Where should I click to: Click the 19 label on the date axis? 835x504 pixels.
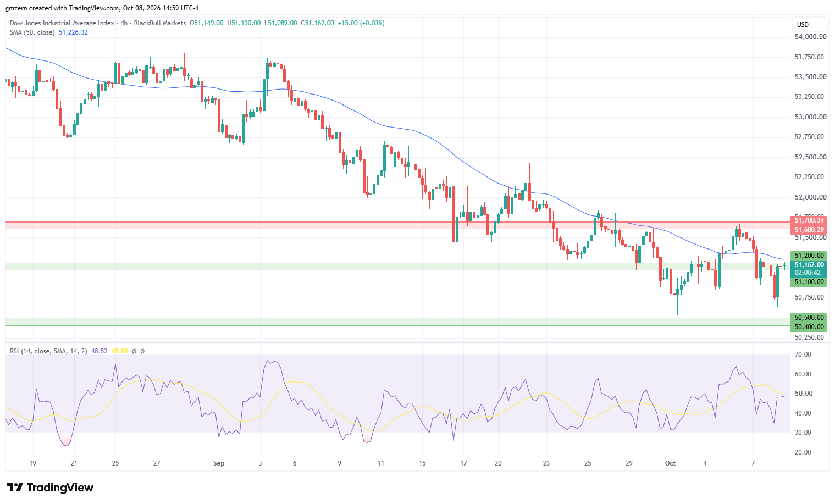[x=33, y=463]
